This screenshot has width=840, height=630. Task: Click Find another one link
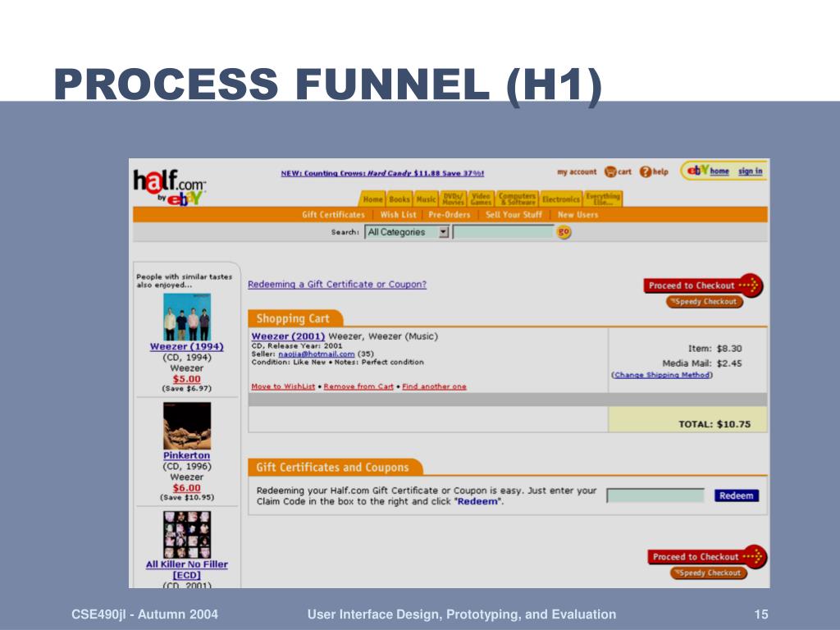coord(435,387)
